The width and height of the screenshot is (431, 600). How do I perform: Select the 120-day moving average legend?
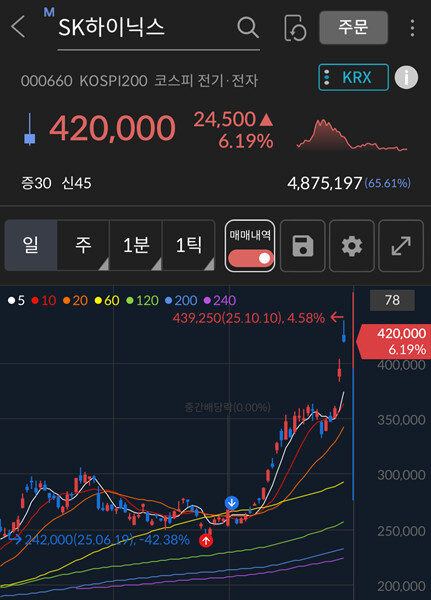(x=142, y=300)
